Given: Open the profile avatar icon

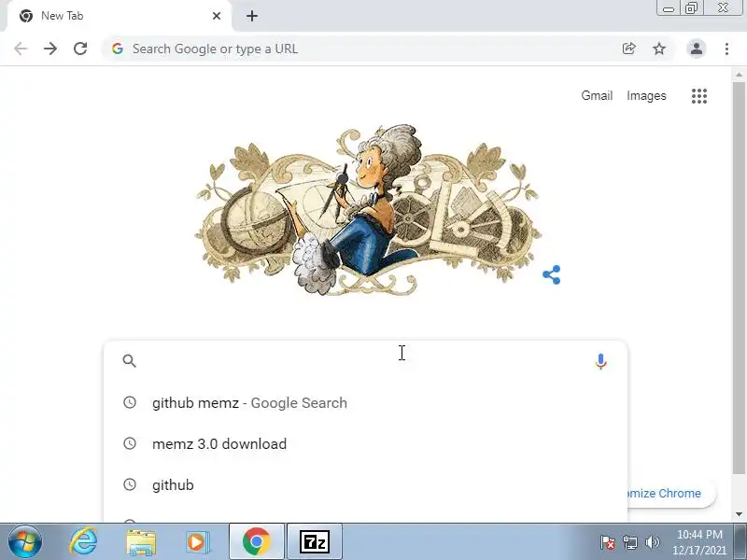Looking at the screenshot, I should click(x=696, y=49).
